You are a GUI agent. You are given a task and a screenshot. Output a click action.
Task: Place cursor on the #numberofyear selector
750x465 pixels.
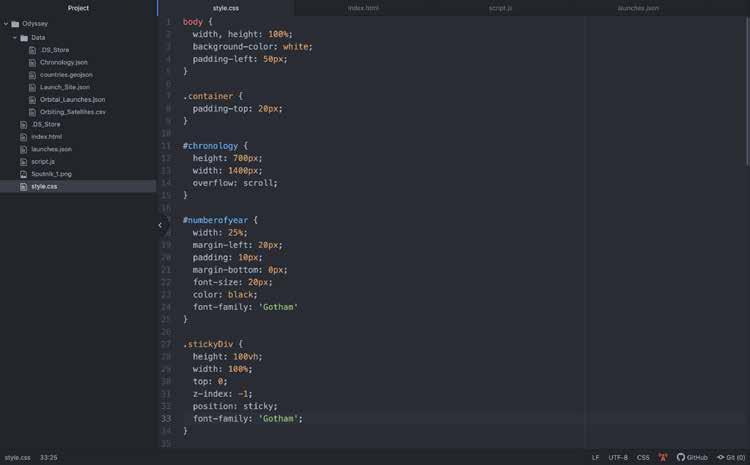[215, 220]
